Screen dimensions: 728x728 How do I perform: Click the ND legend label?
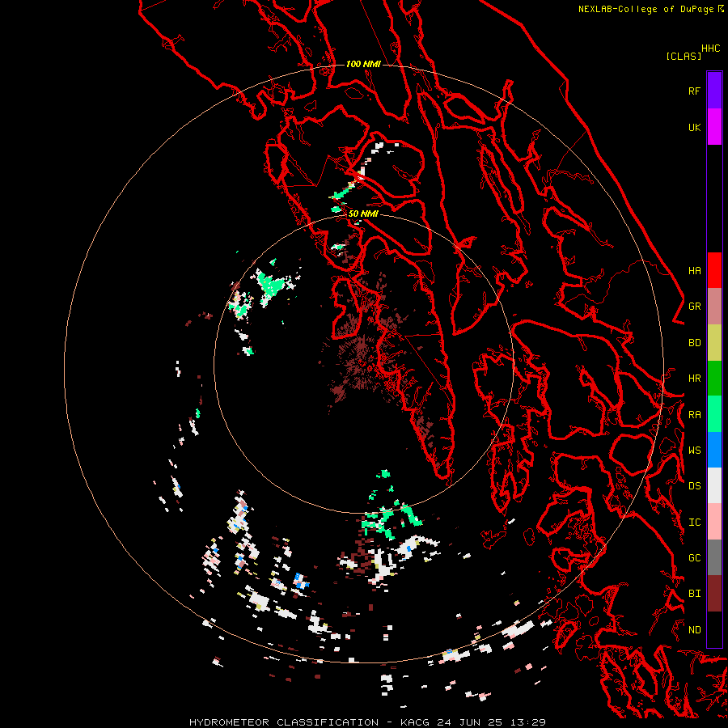694,630
